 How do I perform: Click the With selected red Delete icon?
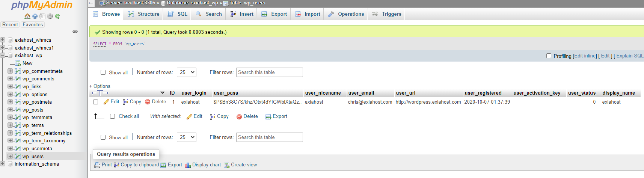click(x=239, y=116)
